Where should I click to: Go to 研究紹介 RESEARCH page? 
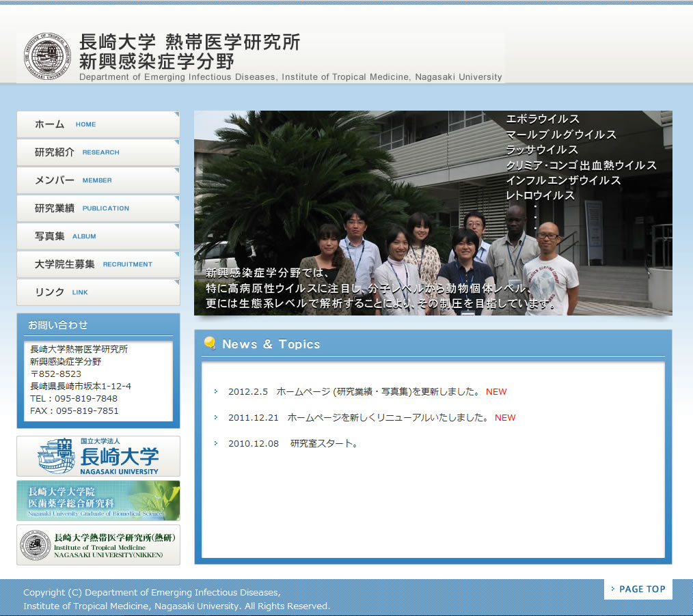[x=98, y=152]
